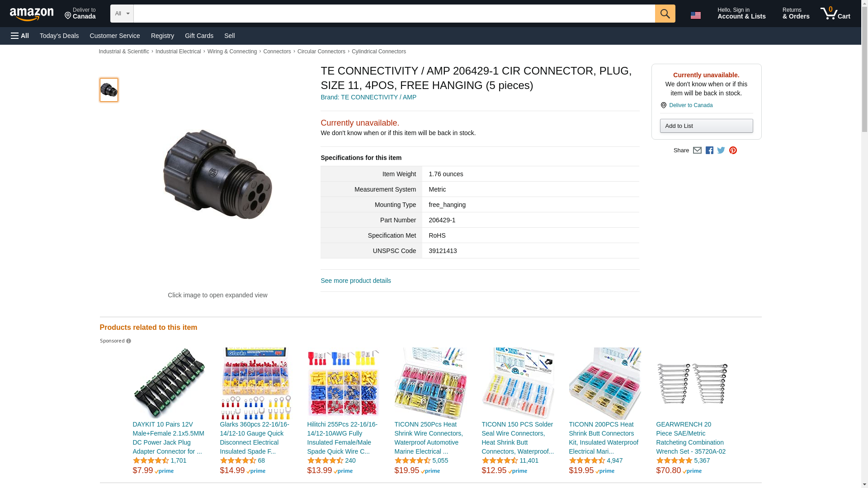The height and width of the screenshot is (488, 868).
Task: Open the Circular Connectors breadcrumb
Action: pyautogui.click(x=321, y=52)
